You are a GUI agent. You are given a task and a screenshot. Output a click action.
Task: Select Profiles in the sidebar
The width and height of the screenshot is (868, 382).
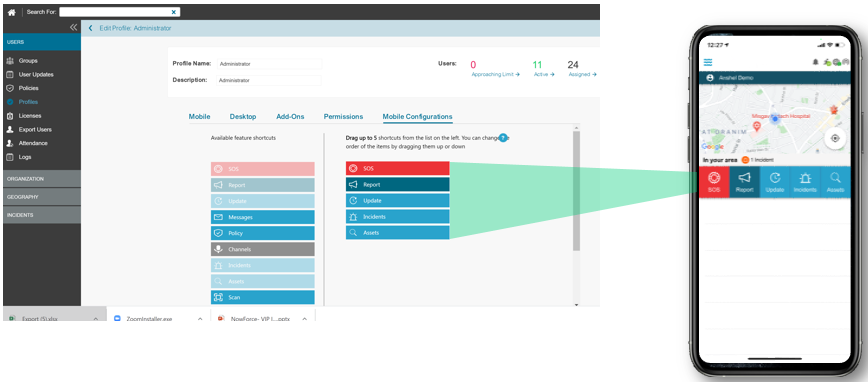28,102
